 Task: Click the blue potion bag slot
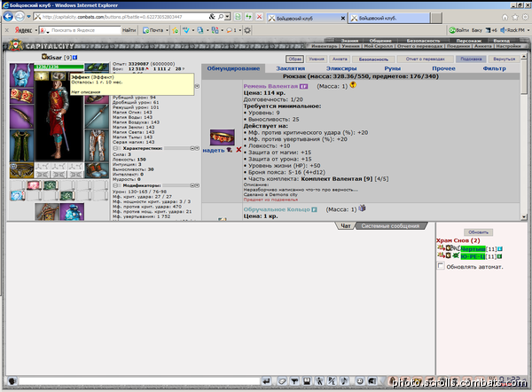[72, 212]
